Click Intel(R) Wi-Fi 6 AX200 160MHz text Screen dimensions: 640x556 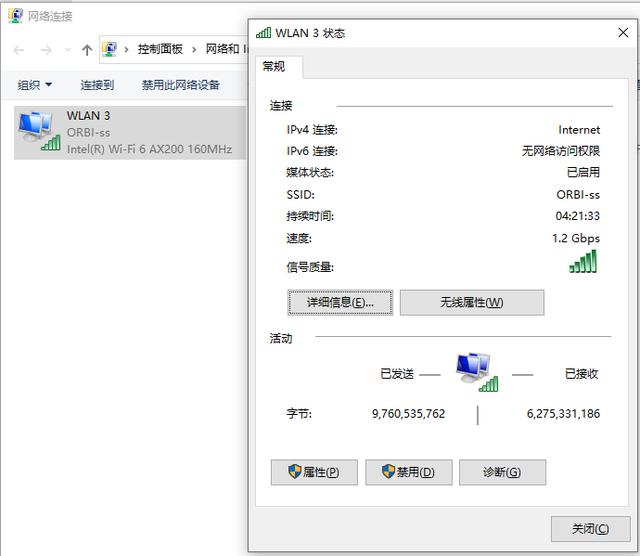149,149
